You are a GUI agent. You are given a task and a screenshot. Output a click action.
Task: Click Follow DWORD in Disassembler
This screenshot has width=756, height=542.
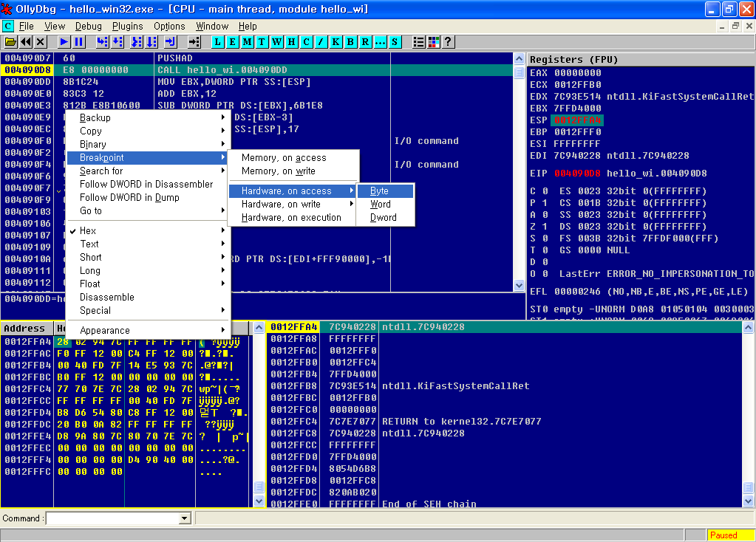point(146,185)
